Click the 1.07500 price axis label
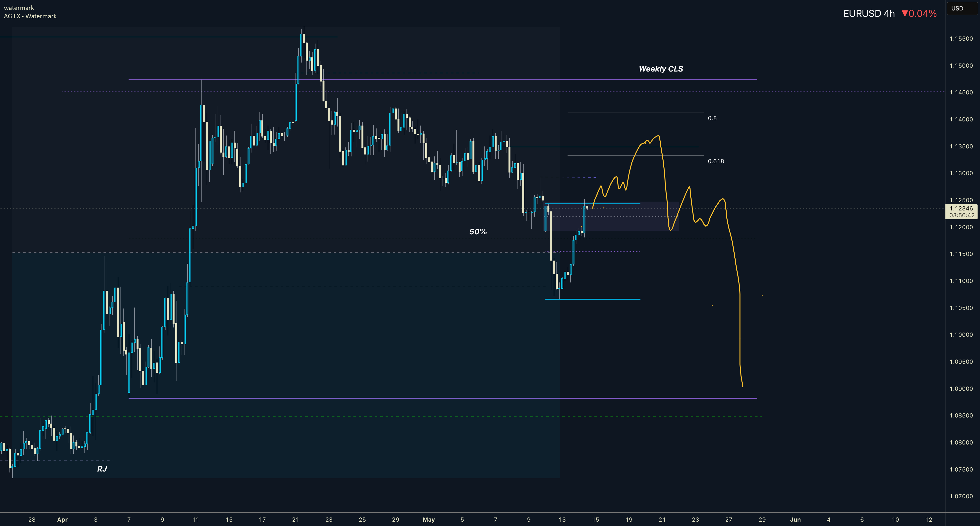 click(961, 469)
